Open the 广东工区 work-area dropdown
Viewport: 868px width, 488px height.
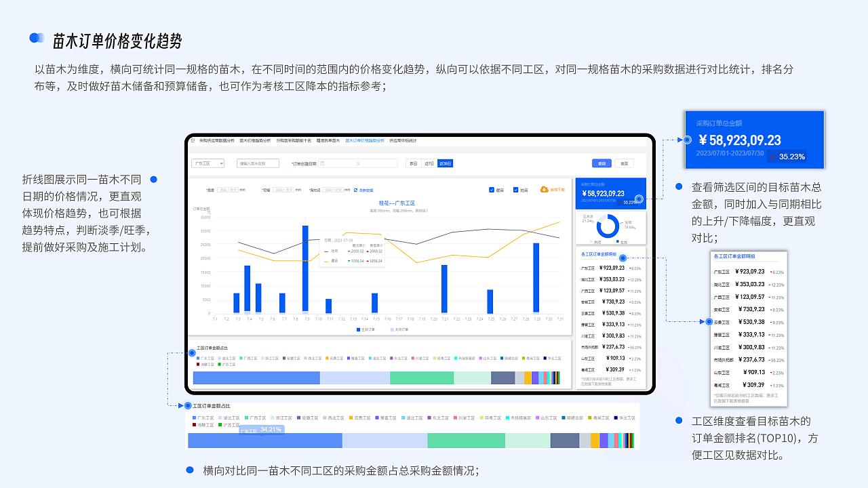(208, 163)
